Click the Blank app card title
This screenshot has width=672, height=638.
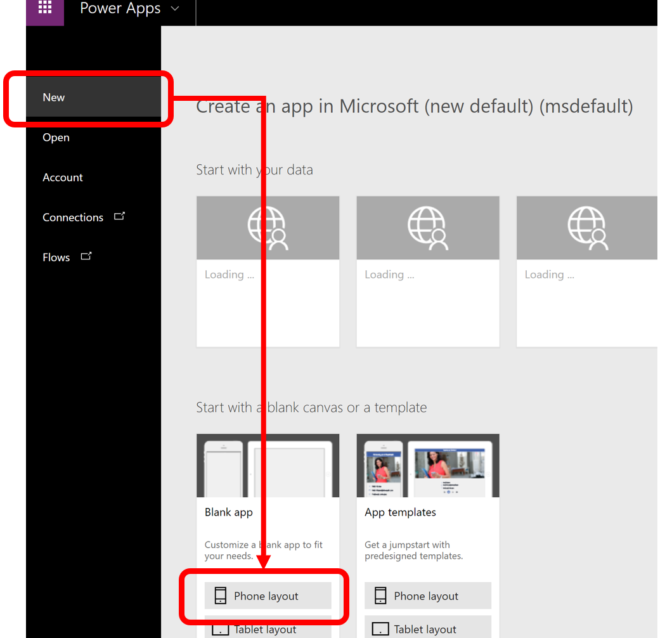[x=229, y=512]
